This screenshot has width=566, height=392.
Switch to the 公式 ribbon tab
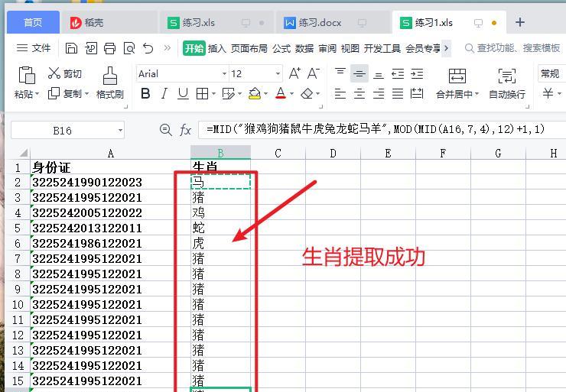(281, 48)
